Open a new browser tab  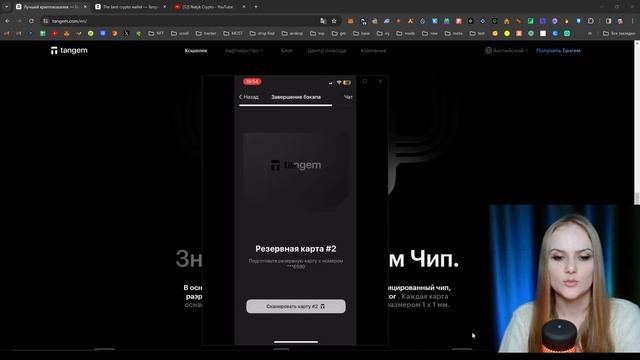tap(256, 7)
